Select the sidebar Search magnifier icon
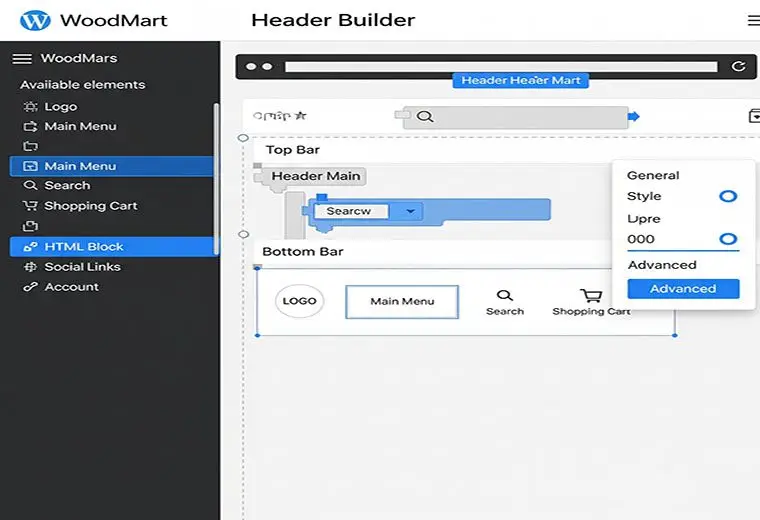Screen dimensions: 760x520 tap(30, 186)
